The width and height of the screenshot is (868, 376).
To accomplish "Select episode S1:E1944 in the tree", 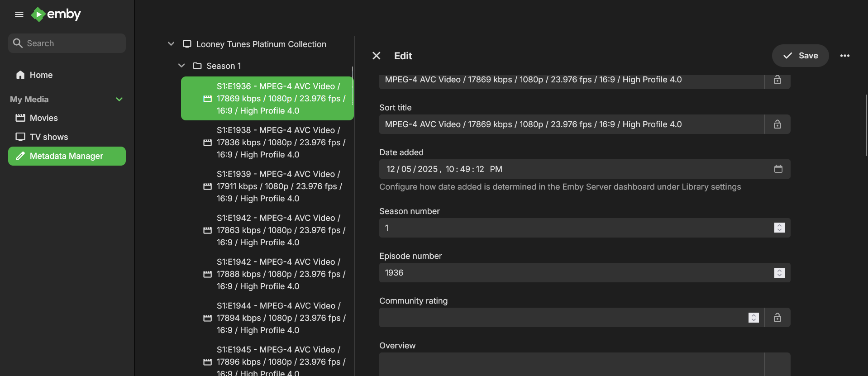I will click(x=280, y=318).
